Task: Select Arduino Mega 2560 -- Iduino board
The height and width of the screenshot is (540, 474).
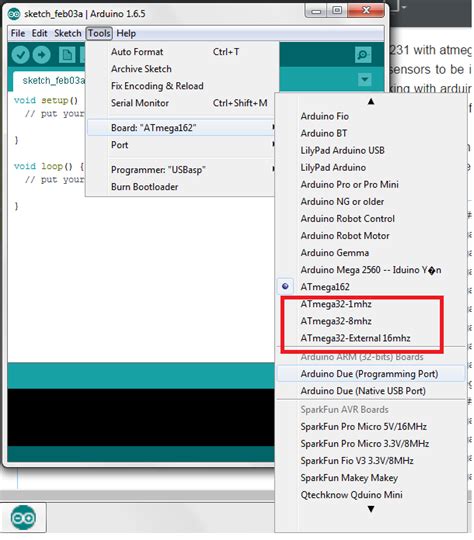Action: pos(371,270)
